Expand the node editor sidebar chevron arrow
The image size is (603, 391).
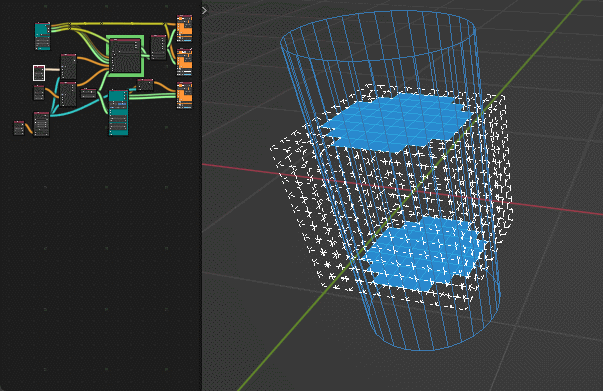point(205,11)
